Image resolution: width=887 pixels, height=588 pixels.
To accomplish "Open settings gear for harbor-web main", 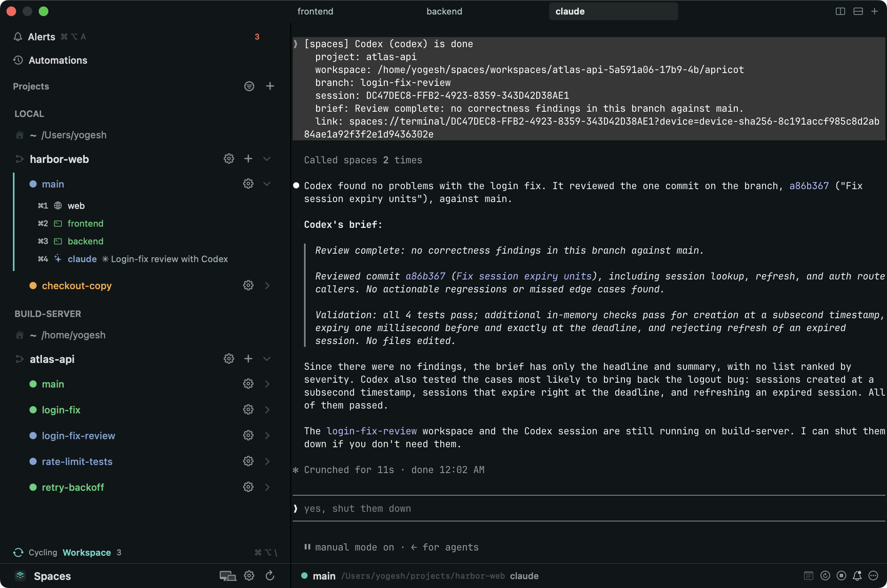I will pos(248,184).
